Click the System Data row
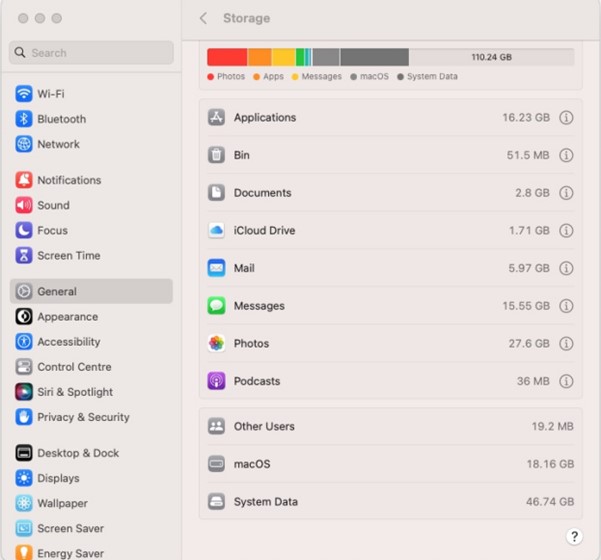 pyautogui.click(x=391, y=501)
